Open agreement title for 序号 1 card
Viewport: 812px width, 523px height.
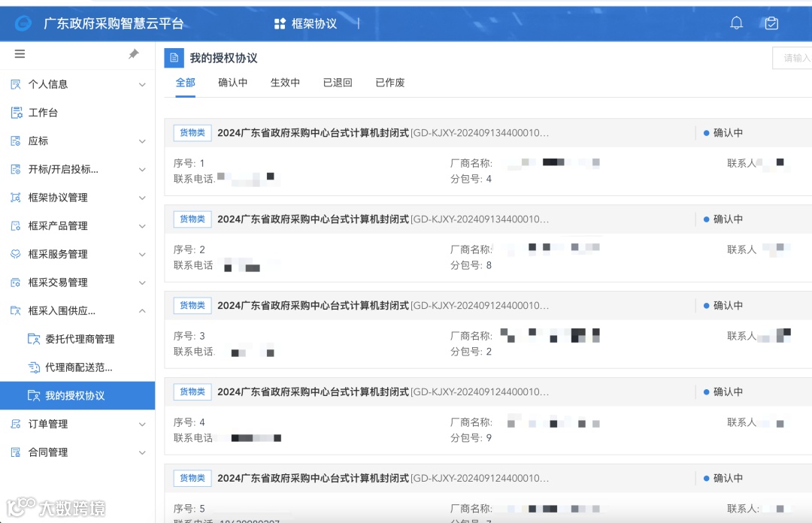point(383,132)
